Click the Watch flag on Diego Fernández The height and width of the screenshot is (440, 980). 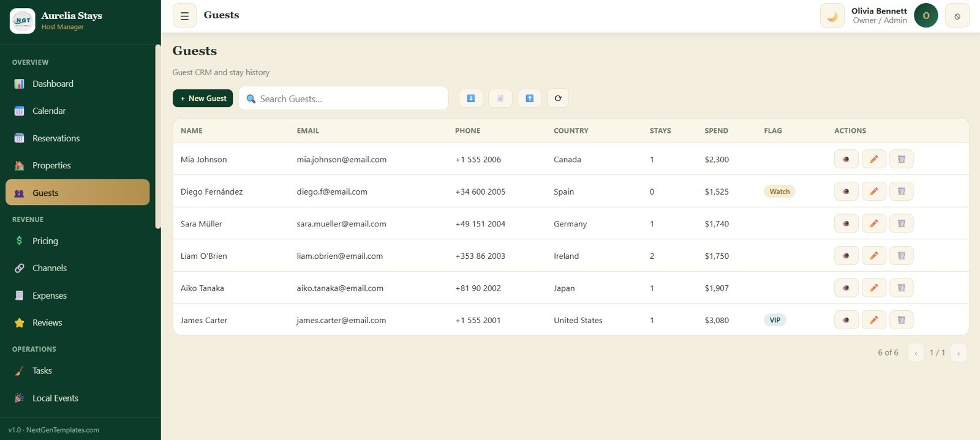click(780, 192)
